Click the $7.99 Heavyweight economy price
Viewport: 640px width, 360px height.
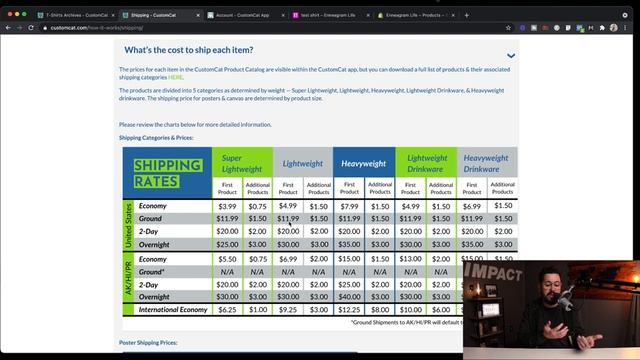coord(349,206)
